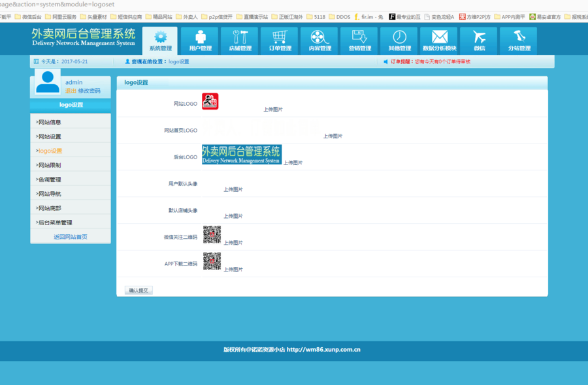Click 返回网站首页 link

click(71, 237)
